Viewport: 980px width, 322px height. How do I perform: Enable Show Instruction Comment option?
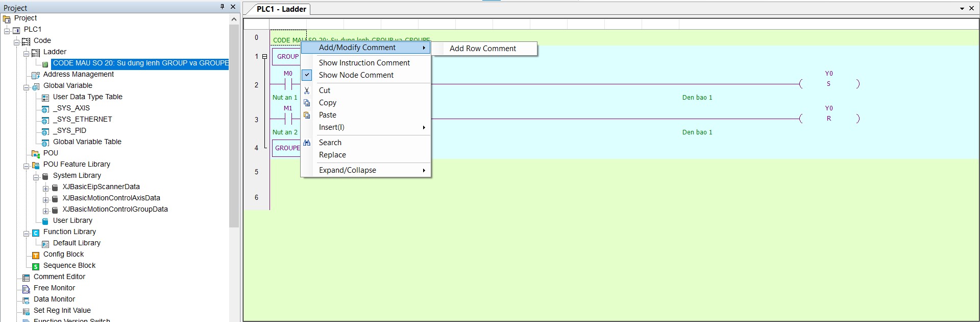tap(364, 63)
